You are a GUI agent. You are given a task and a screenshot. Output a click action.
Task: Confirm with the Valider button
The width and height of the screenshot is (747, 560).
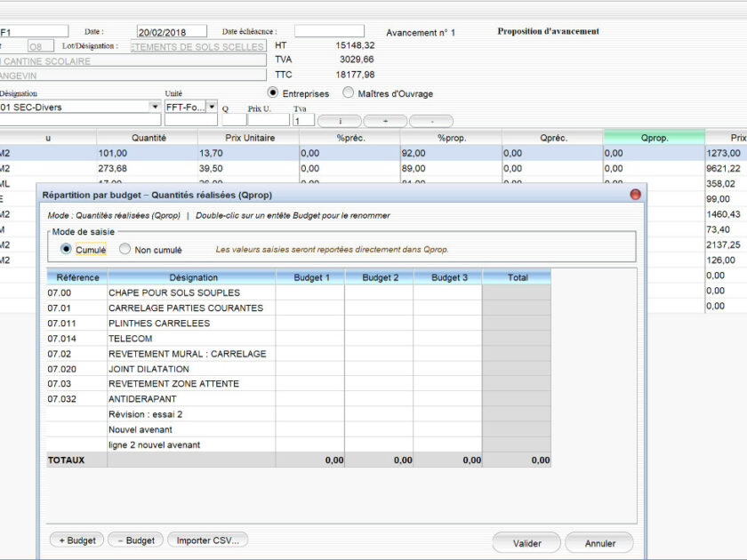pyautogui.click(x=526, y=543)
